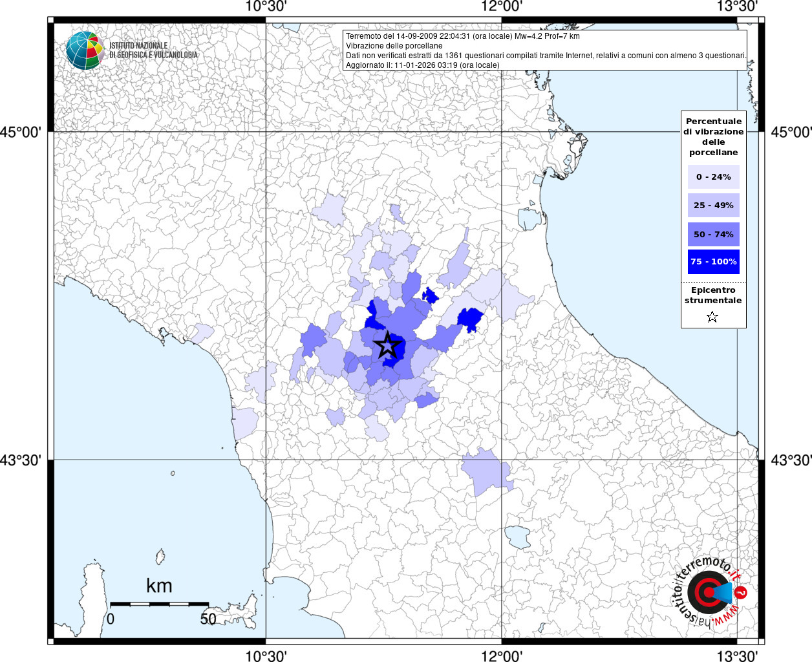The width and height of the screenshot is (812, 662).
Task: Click the haisentitoilterremoto.it target logo
Action: [x=709, y=592]
